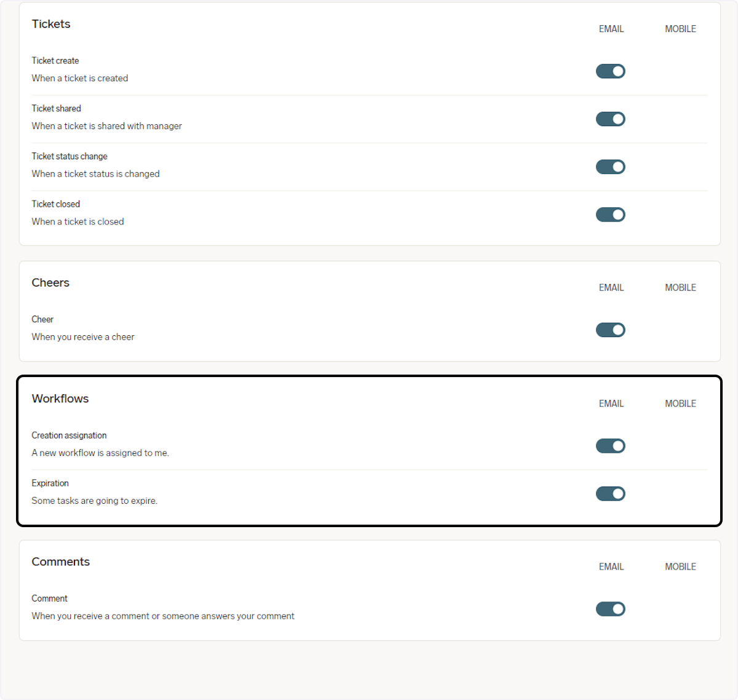Select the Tickets section heading
Screen dimensions: 738x700
pyautogui.click(x=51, y=24)
